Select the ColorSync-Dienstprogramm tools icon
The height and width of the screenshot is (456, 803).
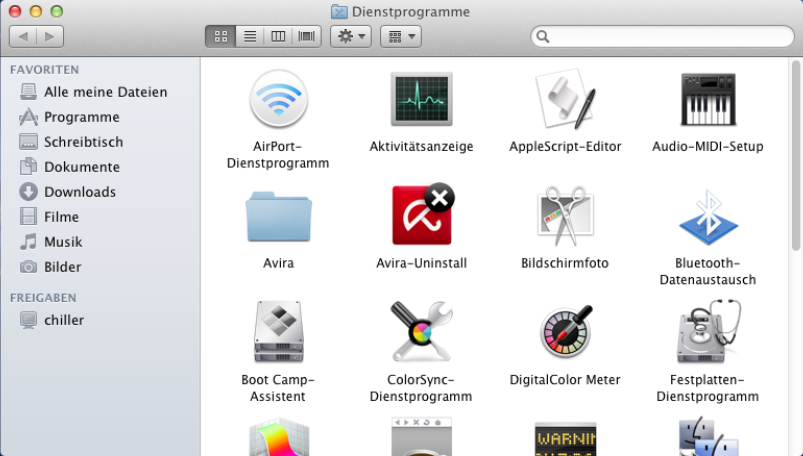[x=421, y=332]
